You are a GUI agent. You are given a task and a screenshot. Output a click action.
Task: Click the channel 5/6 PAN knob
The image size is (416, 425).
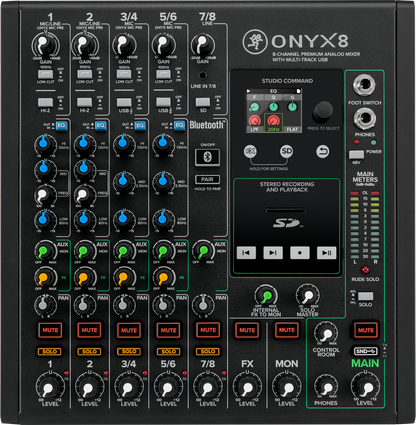click(162, 304)
